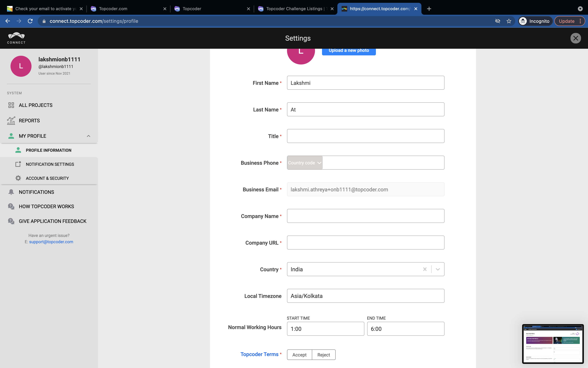Click the Notification Settings square icon
Viewport: 588px width, 368px height.
point(18,164)
